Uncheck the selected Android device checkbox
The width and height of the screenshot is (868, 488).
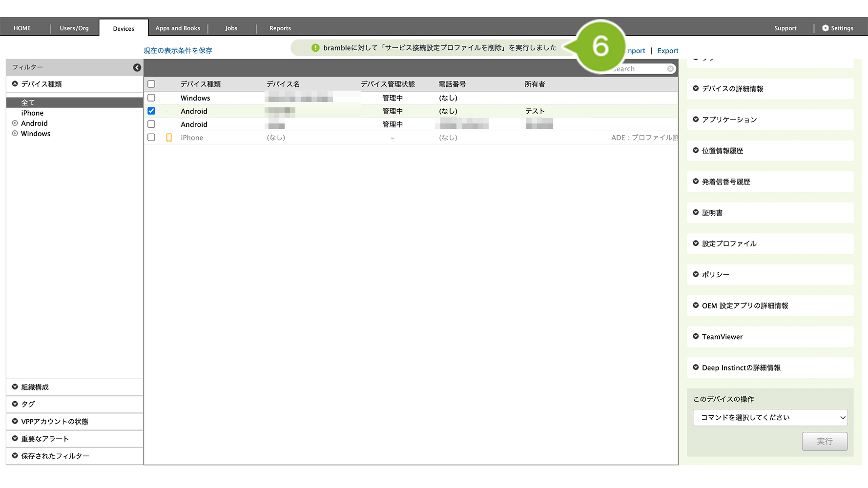(x=151, y=111)
